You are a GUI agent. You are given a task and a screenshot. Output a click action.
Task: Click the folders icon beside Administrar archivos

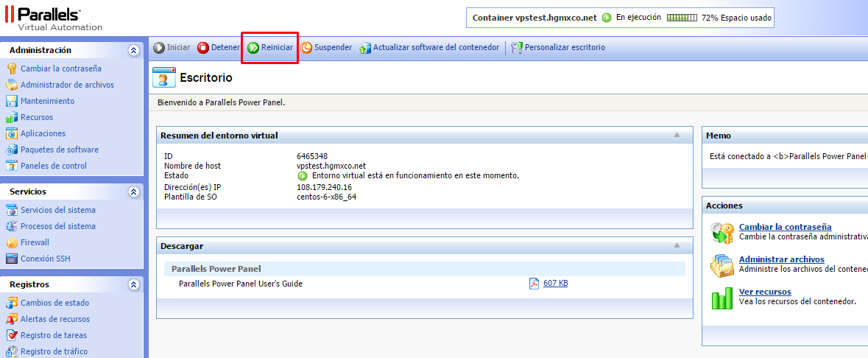pyautogui.click(x=721, y=265)
